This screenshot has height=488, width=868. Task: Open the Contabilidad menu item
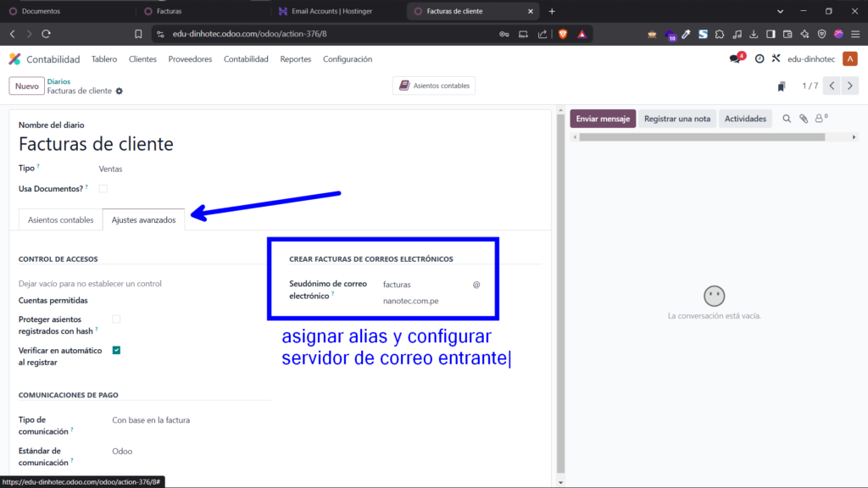246,58
